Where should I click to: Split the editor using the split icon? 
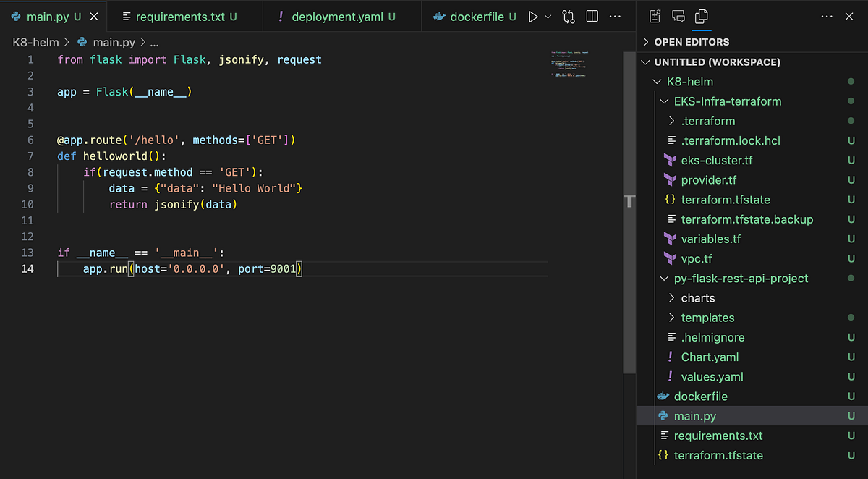[x=592, y=15]
